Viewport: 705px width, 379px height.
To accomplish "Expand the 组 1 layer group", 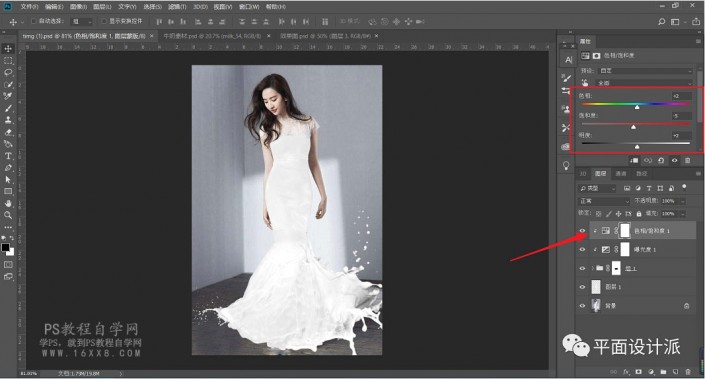I will (x=592, y=268).
